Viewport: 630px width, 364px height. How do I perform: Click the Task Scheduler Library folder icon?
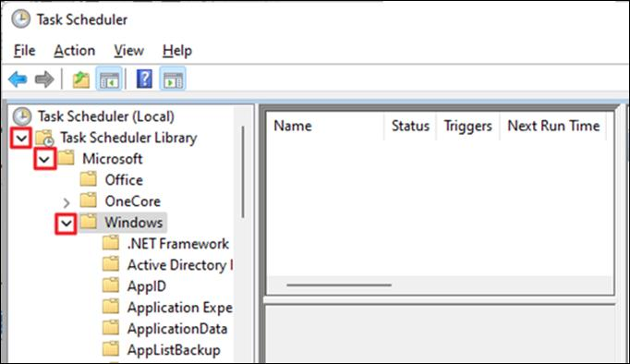tap(44, 138)
